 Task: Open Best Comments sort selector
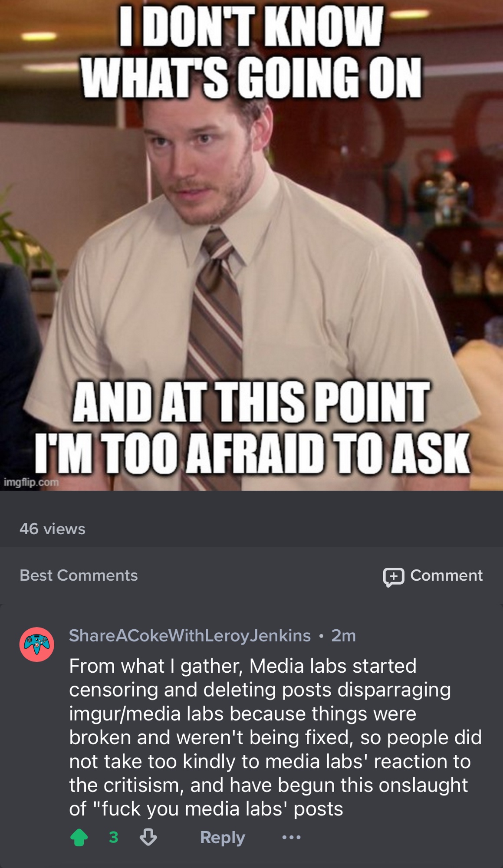(x=79, y=575)
